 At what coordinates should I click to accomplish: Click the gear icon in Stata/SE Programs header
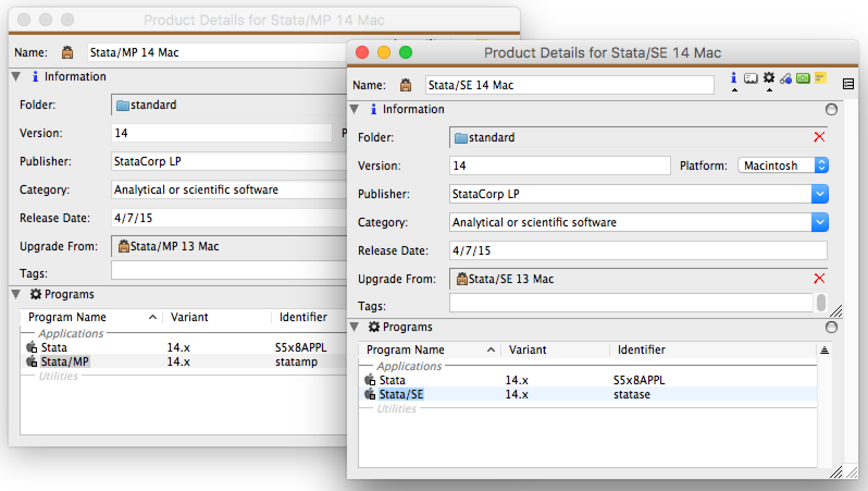tap(374, 327)
